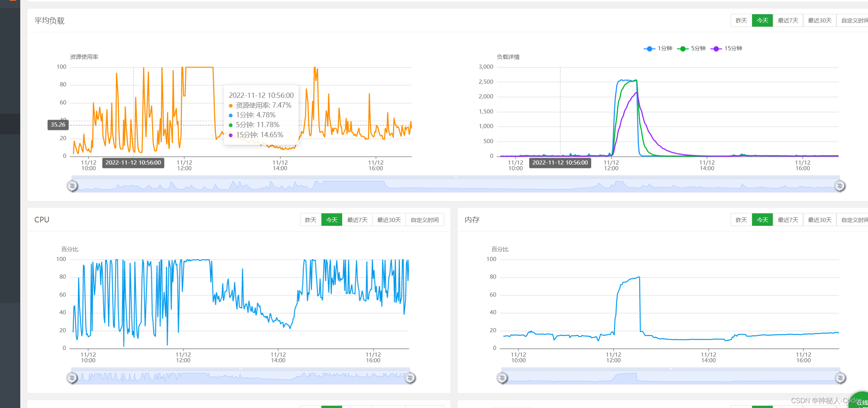Click 15分钟: 14.65% tooltip entry
868x408 pixels.
(x=256, y=135)
